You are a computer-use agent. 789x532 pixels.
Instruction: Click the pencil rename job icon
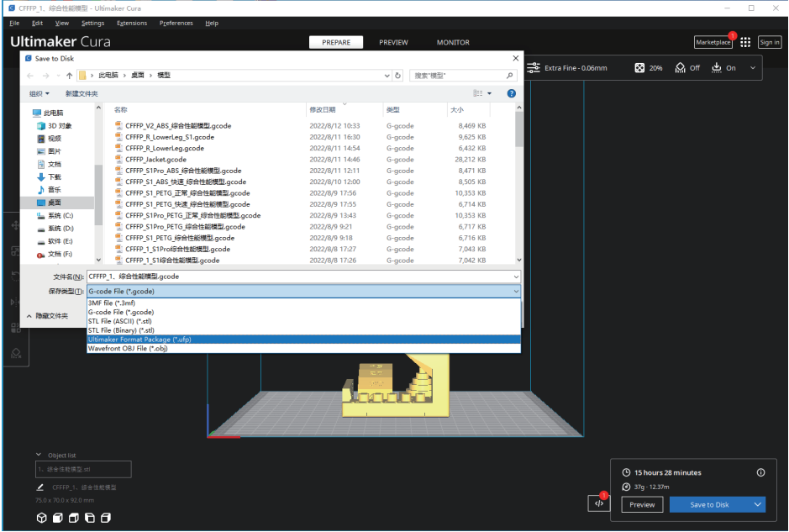click(40, 487)
